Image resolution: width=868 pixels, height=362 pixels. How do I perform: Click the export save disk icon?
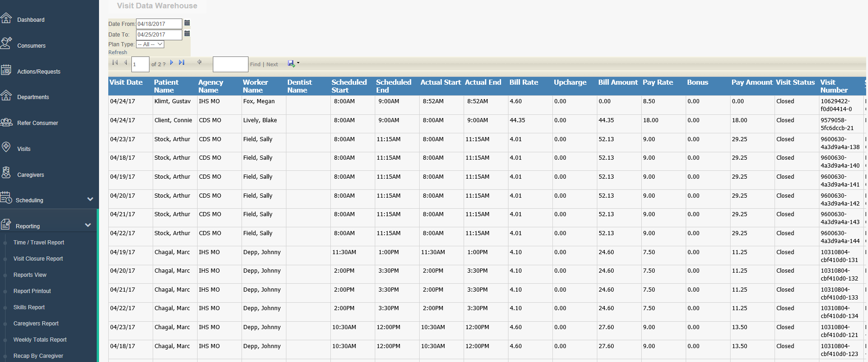291,63
